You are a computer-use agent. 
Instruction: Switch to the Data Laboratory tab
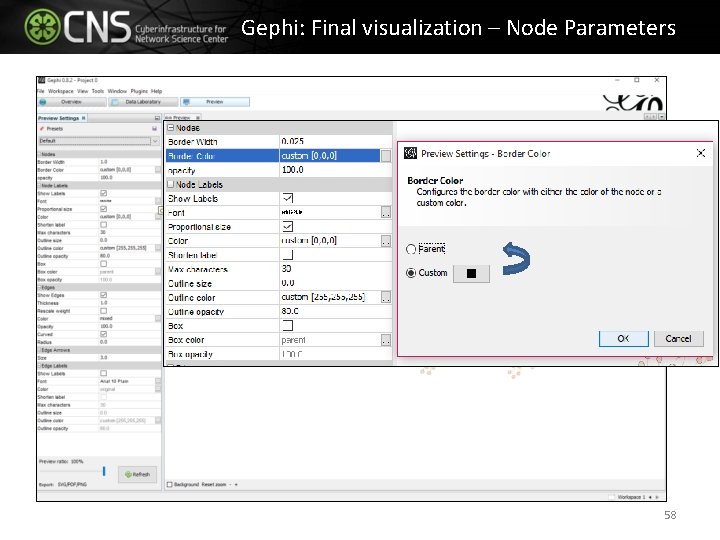143,102
